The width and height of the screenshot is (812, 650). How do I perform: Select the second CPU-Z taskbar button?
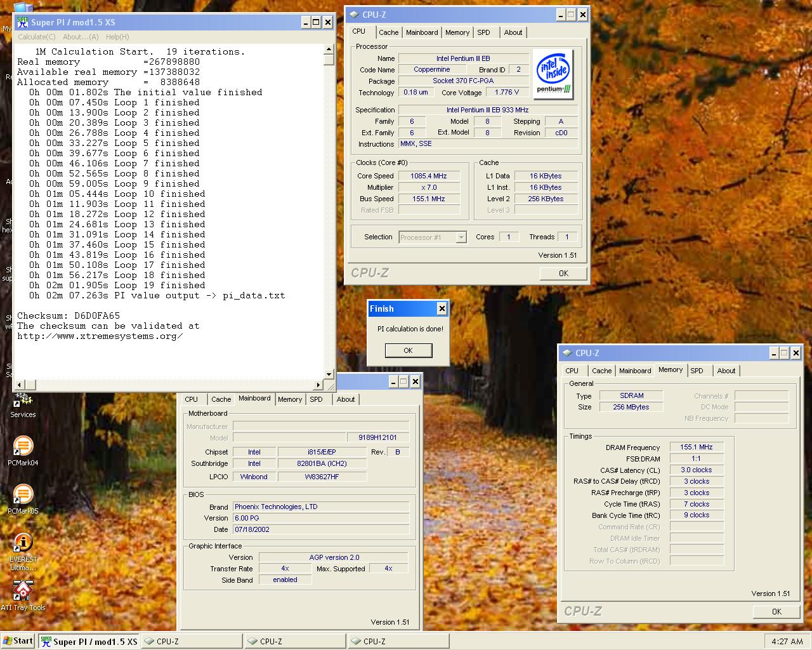(x=295, y=641)
